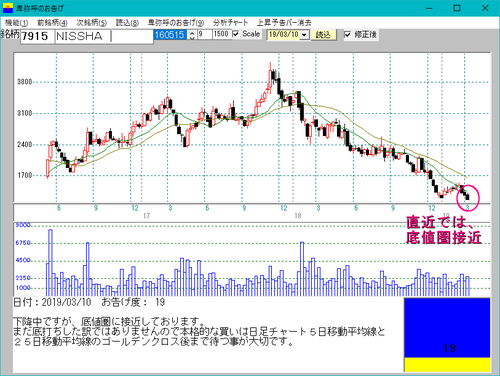500x376 pixels.
Task: Click the stock name field NISSHA
Action: click(104, 36)
